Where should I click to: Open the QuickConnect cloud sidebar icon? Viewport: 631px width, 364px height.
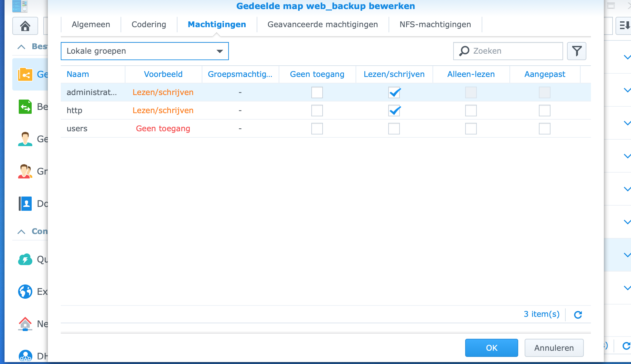(x=25, y=259)
